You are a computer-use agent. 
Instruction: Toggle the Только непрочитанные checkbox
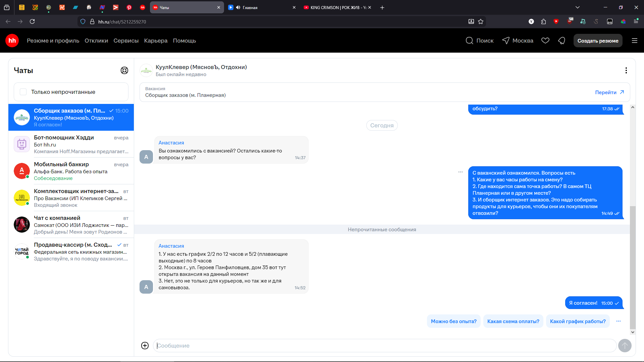point(23,92)
